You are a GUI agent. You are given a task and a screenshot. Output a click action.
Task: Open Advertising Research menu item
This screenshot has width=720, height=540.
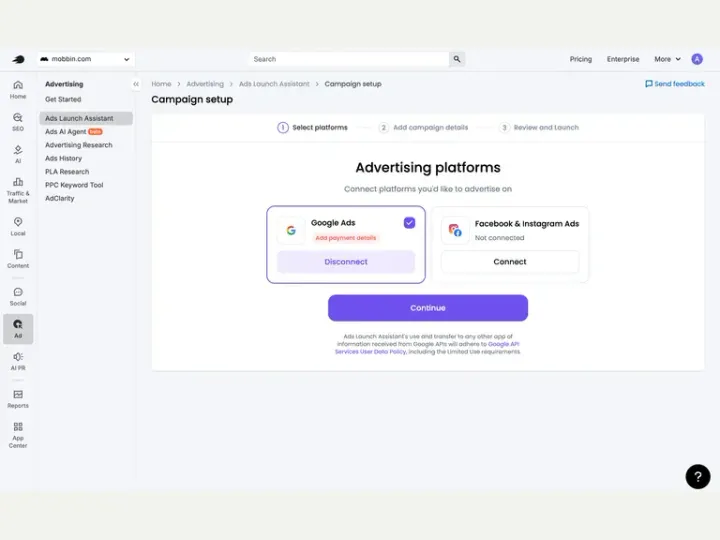tap(79, 145)
